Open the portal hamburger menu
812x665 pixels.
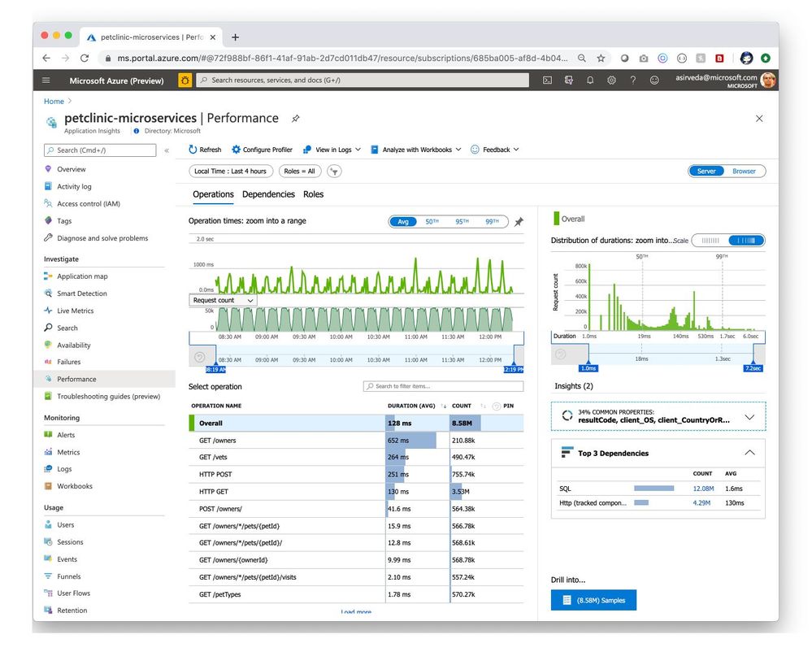46,80
